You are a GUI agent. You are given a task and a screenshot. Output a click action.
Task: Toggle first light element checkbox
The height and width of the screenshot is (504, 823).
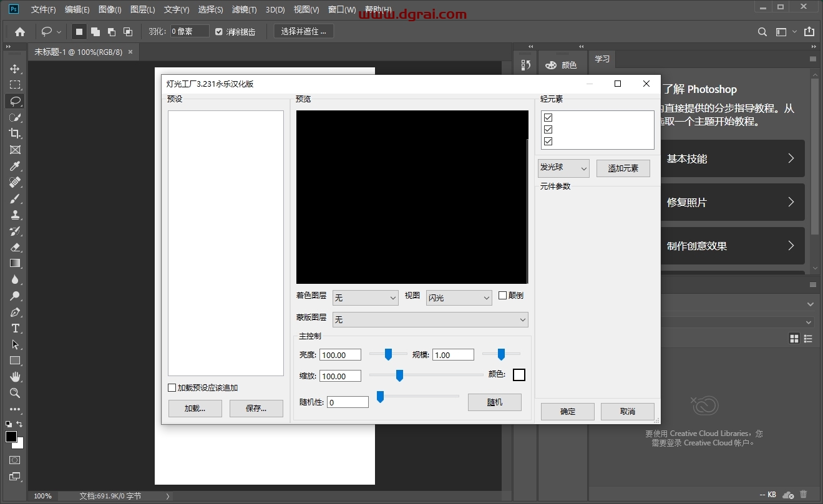point(548,117)
